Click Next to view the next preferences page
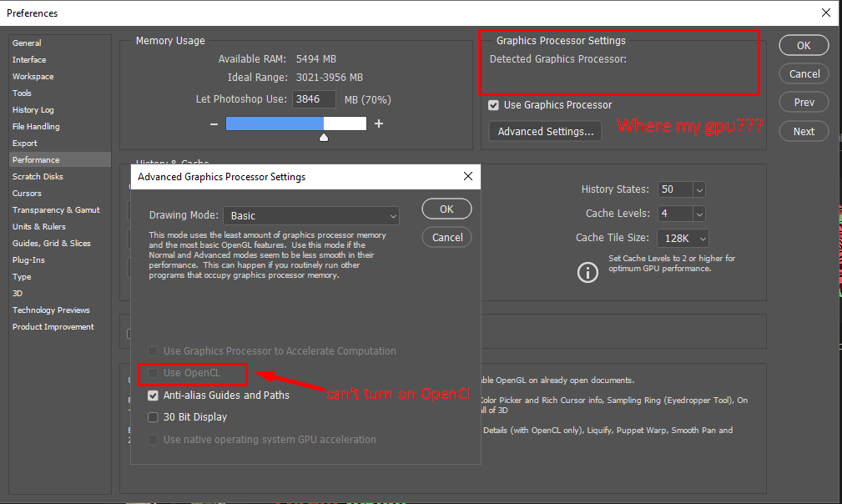Viewport: 842px width, 504px height. pos(803,131)
